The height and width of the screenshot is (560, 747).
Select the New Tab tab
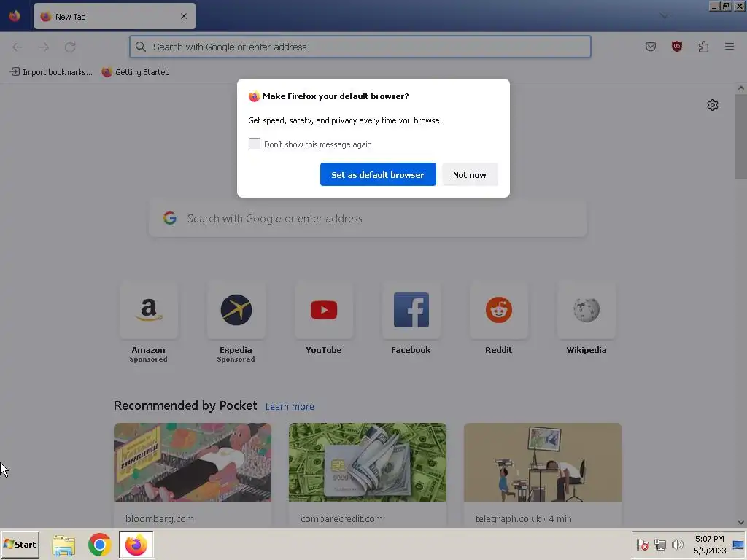[x=115, y=16]
